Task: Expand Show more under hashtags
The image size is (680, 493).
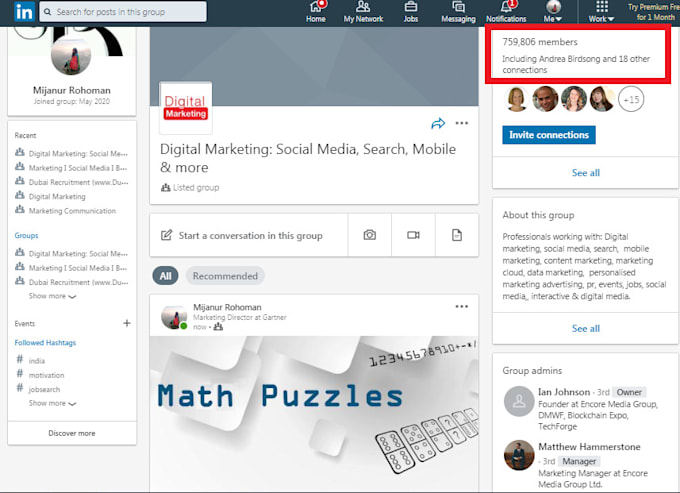Action: point(52,403)
